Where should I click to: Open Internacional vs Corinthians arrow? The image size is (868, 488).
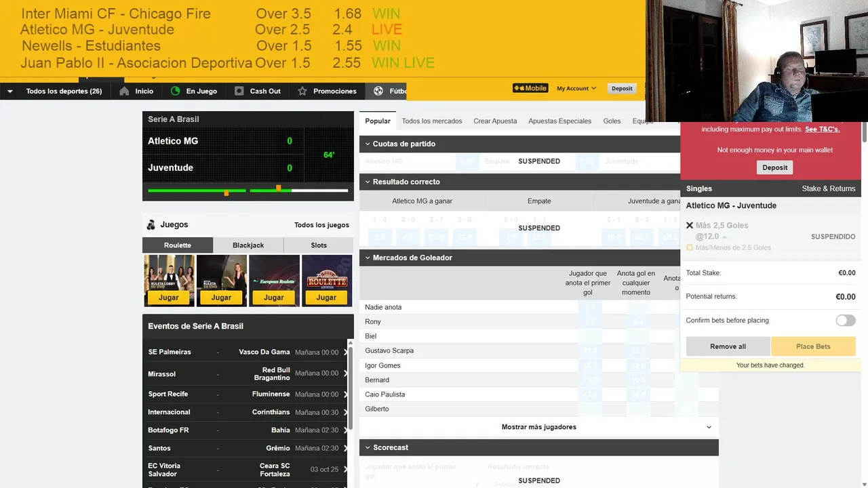point(346,412)
